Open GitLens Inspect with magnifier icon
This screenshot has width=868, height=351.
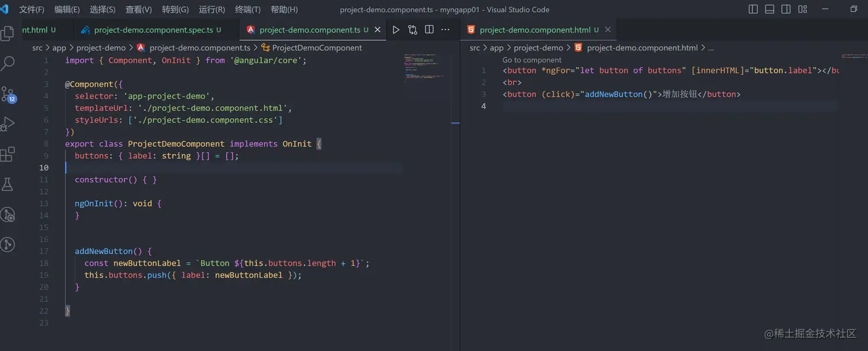click(7, 214)
